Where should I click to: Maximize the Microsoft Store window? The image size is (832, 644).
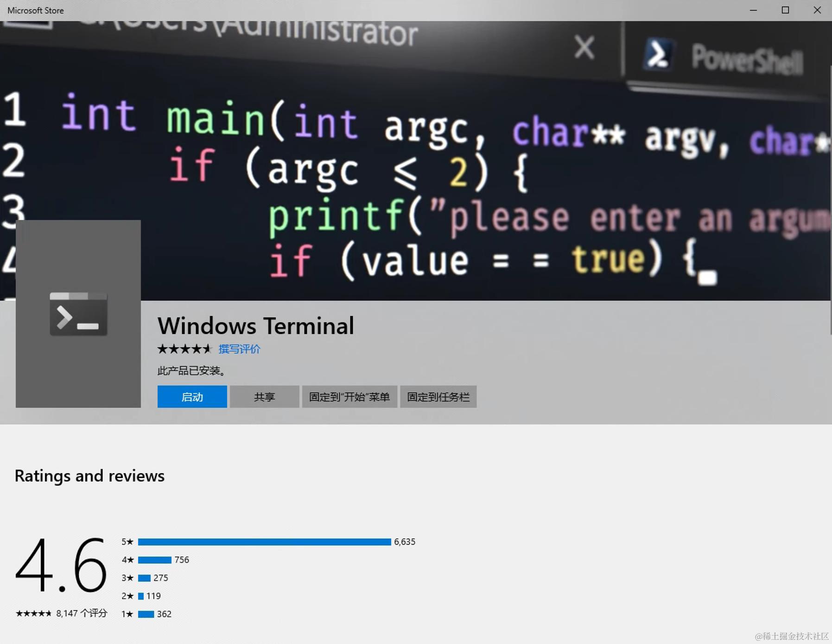(785, 10)
